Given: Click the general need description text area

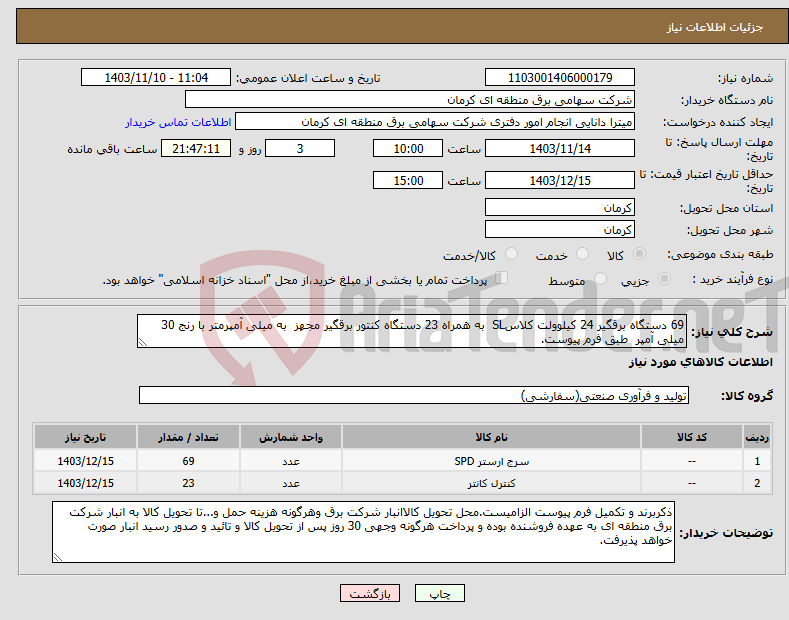Looking at the screenshot, I should tap(412, 331).
